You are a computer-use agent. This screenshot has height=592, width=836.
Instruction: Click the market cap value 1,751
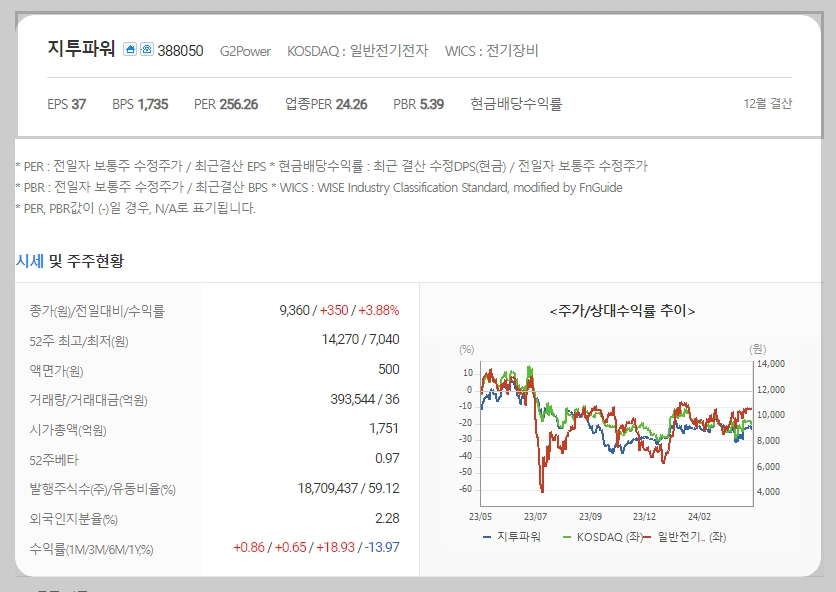[384, 428]
